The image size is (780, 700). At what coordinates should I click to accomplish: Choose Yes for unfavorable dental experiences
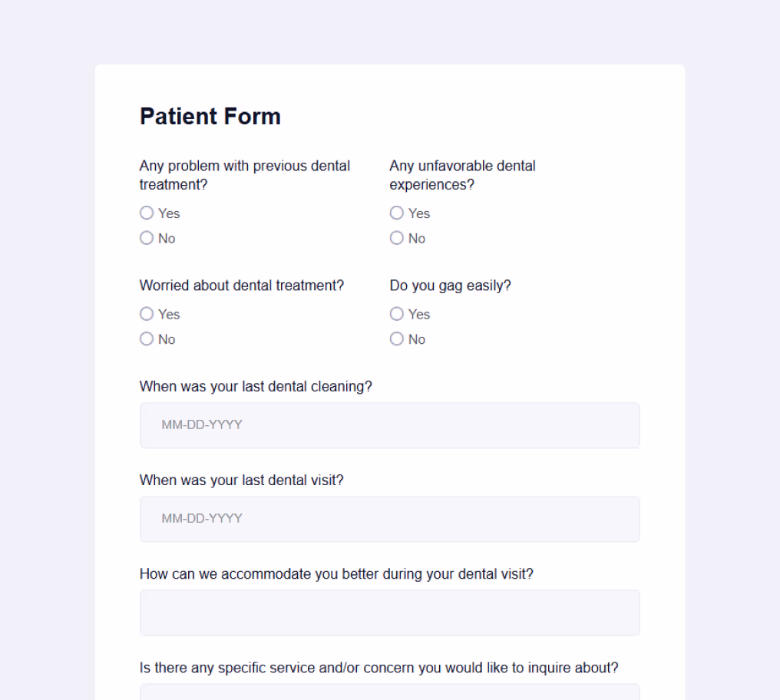(396, 213)
